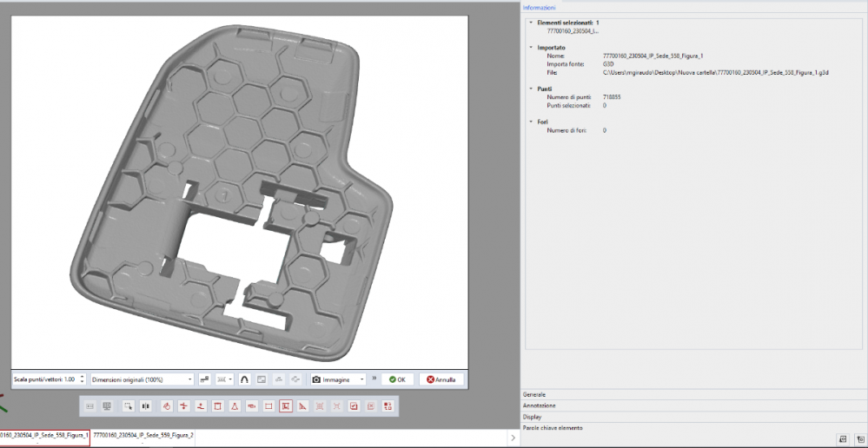Click the Scala punti/vettori stepper arrows
Image resolution: width=868 pixels, height=448 pixels.
pos(82,379)
